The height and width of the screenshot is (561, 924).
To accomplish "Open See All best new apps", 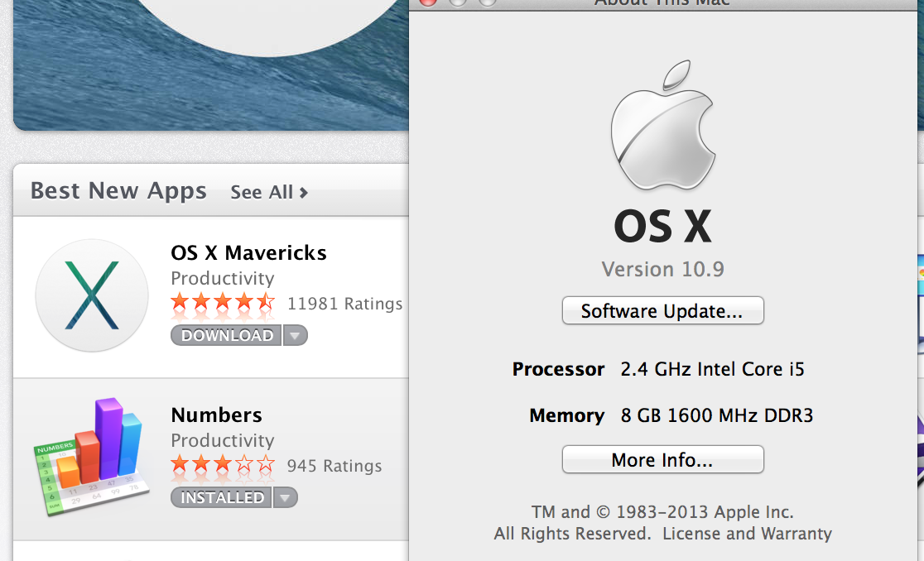I will (269, 192).
